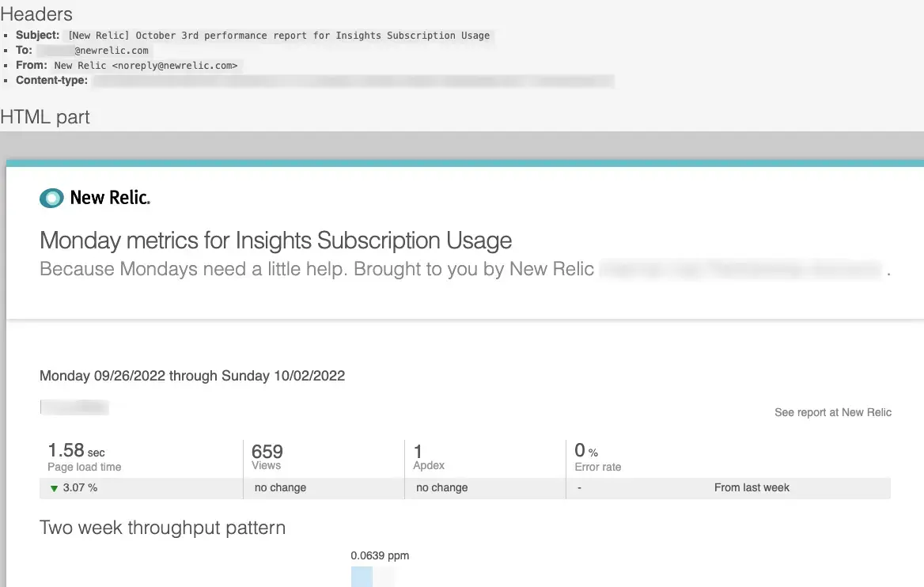Click the noreply@newrelic.com sender address

click(174, 66)
